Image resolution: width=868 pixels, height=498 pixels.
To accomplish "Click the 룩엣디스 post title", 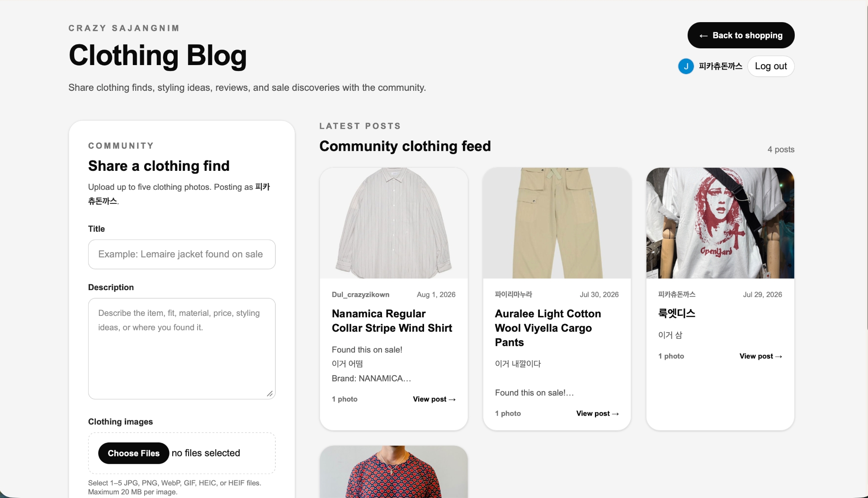I will coord(677,314).
